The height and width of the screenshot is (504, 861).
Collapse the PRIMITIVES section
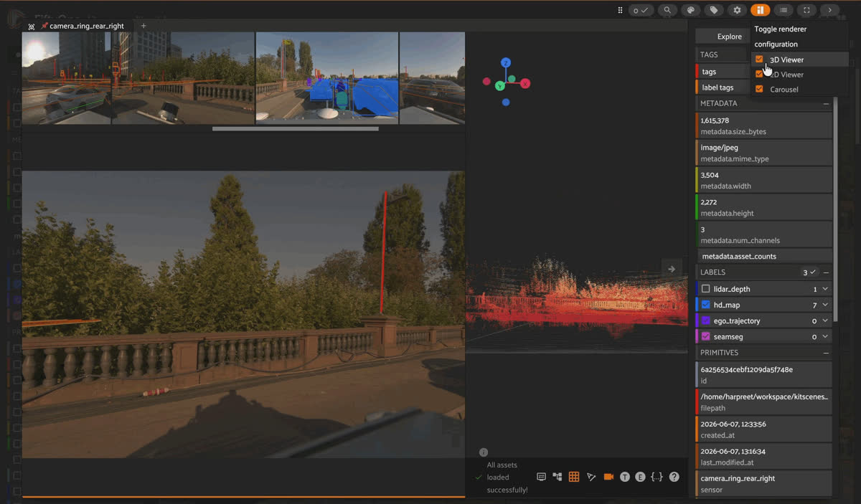tap(826, 353)
